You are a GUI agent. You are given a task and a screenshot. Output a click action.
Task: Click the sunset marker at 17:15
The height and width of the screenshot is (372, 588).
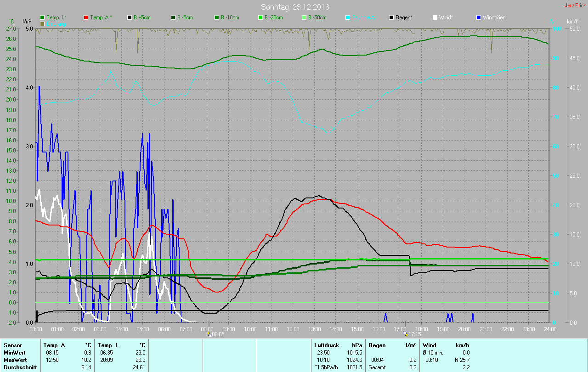[x=406, y=334]
